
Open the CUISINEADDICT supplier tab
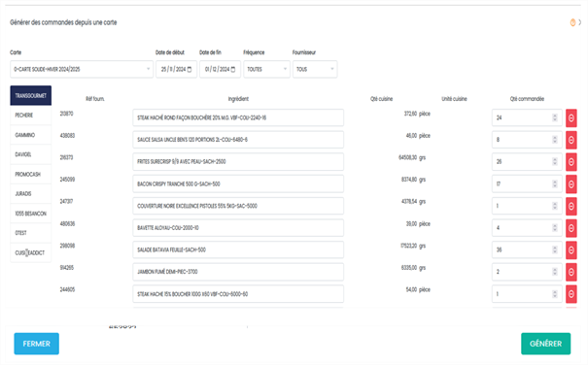tap(31, 253)
